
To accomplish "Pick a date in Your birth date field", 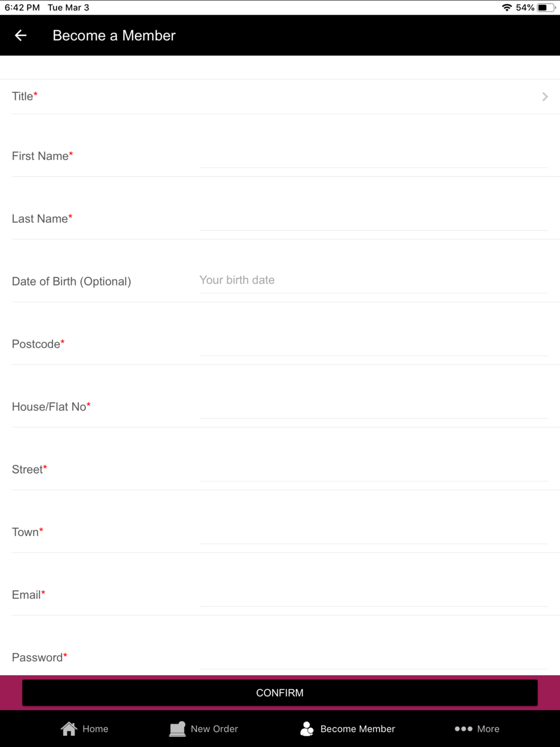I will point(374,280).
